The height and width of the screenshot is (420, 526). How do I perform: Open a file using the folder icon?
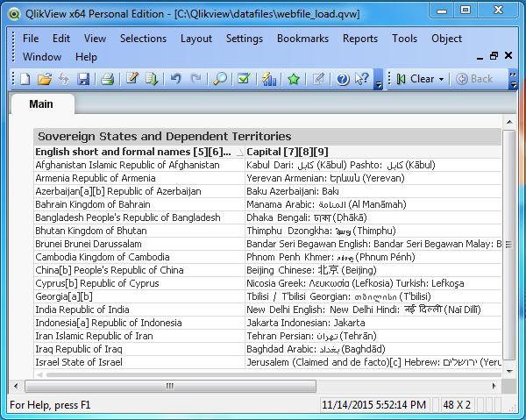tap(45, 79)
